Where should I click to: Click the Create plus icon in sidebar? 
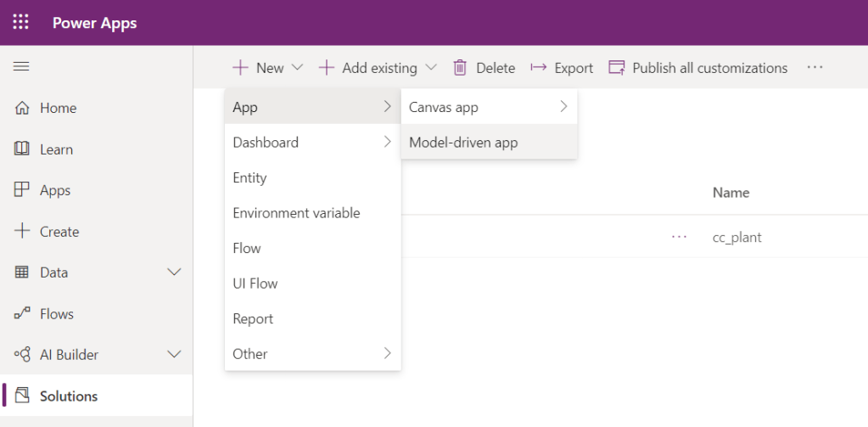coord(22,232)
